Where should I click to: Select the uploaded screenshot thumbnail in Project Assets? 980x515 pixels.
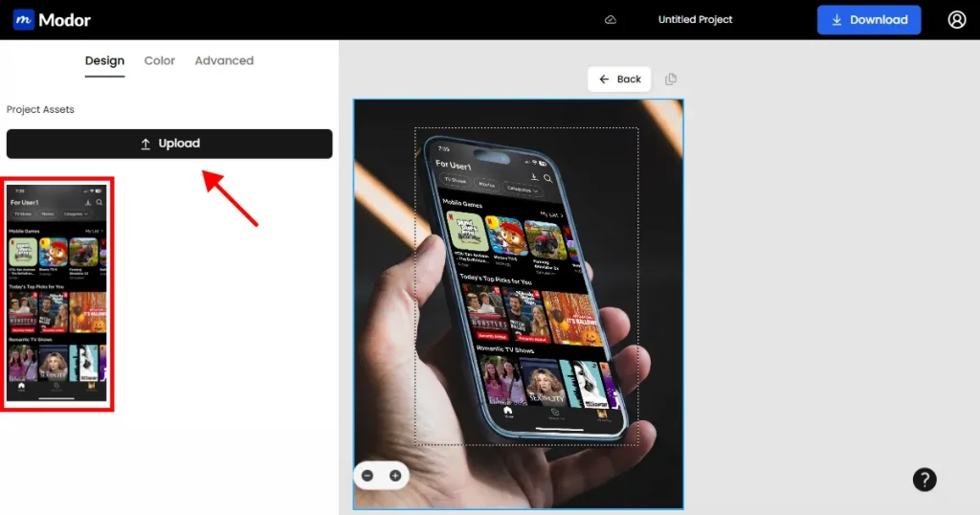click(57, 293)
